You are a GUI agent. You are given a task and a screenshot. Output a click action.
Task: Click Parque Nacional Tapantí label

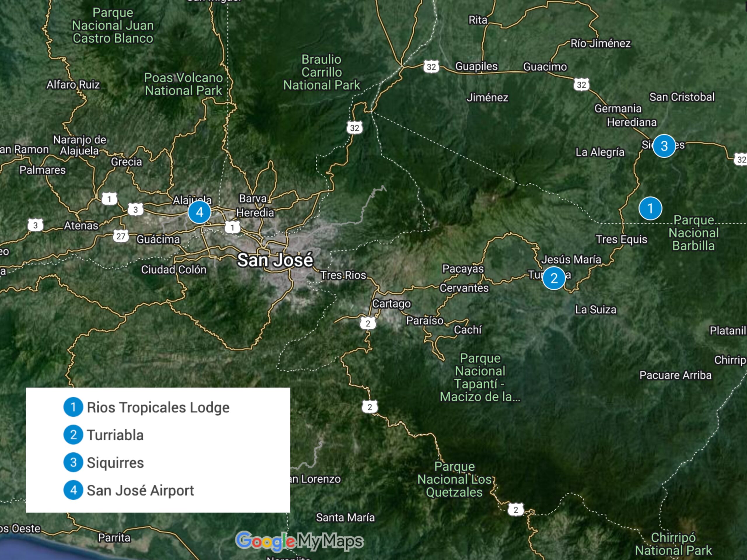[480, 377]
